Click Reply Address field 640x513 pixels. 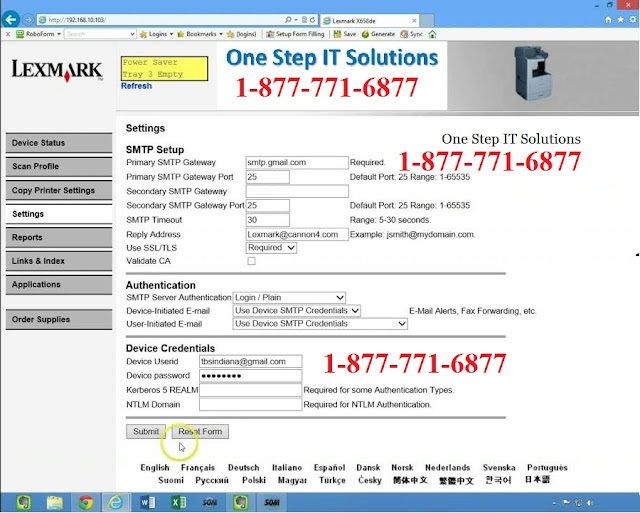(297, 234)
